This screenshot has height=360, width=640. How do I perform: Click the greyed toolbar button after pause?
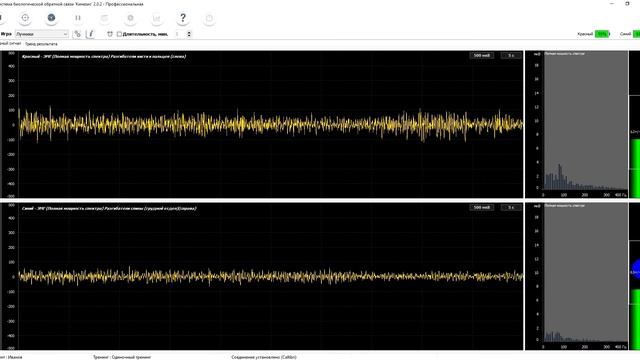[104, 18]
